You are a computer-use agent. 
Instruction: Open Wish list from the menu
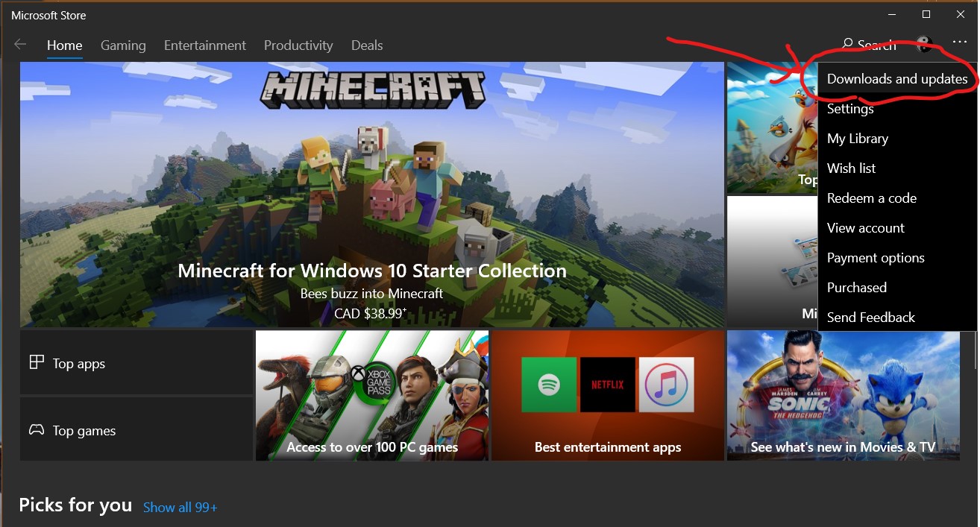(x=897, y=168)
